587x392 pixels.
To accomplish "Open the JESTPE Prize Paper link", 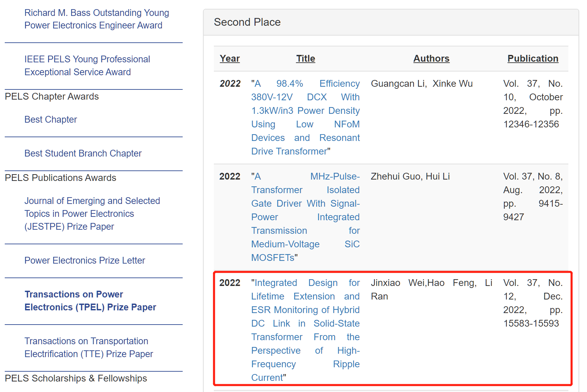I will pos(92,213).
